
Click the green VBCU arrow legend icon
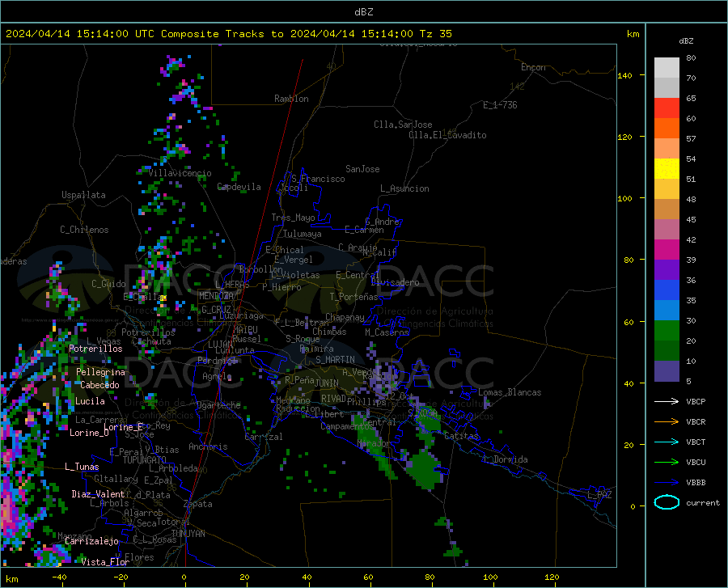[x=667, y=463]
